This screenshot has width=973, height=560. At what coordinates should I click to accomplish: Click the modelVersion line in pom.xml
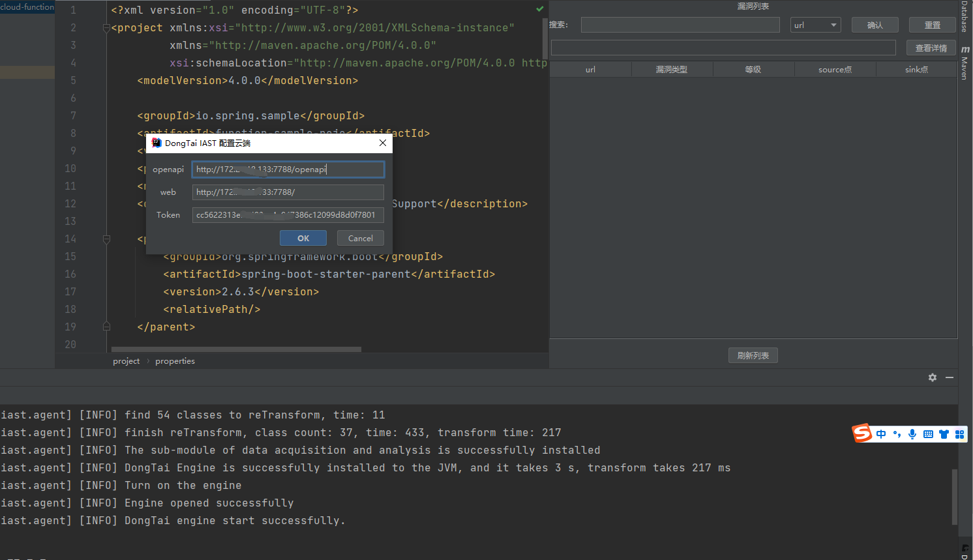tap(247, 81)
